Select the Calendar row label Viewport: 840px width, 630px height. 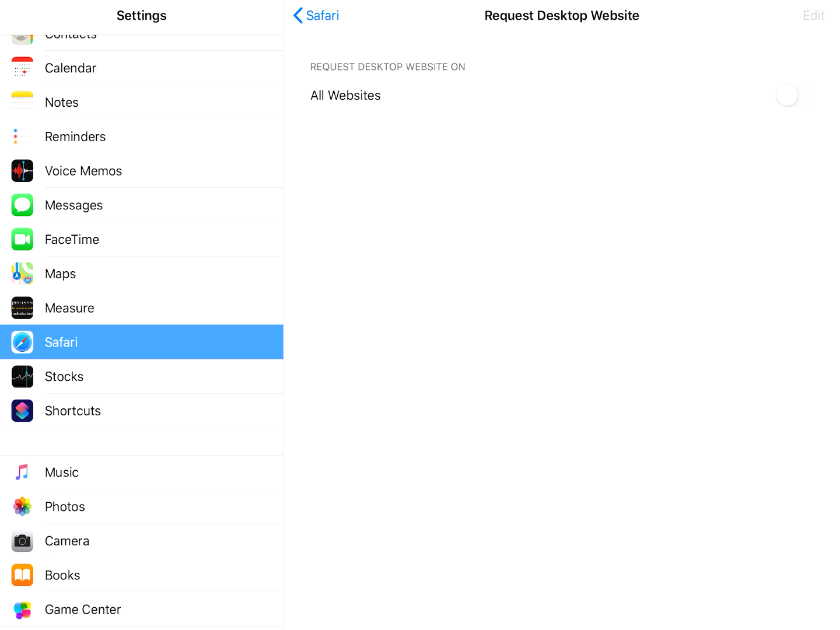tap(71, 68)
